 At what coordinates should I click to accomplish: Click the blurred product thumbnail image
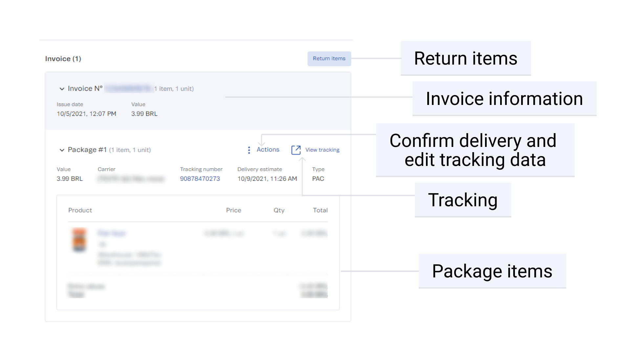79,240
